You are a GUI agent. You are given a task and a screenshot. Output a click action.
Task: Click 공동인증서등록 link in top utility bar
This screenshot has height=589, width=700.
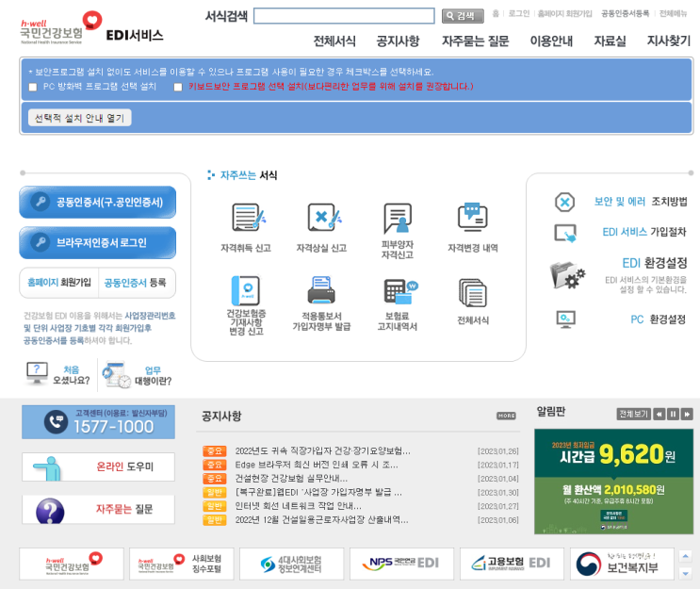(x=625, y=14)
